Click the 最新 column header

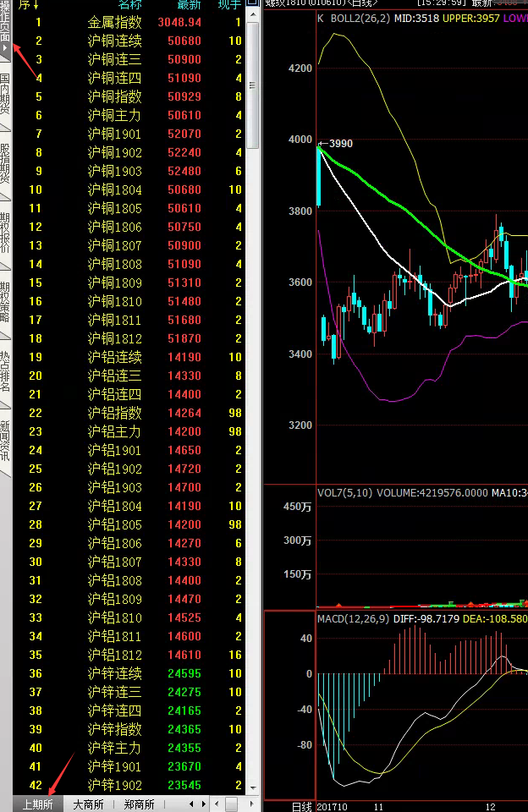click(x=189, y=5)
